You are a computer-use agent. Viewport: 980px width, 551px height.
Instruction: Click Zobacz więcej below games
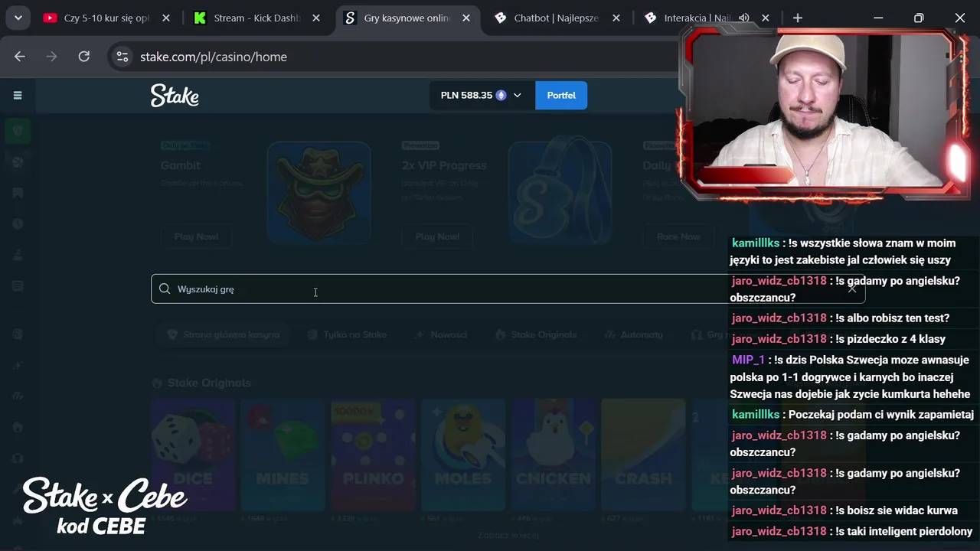coord(508,536)
